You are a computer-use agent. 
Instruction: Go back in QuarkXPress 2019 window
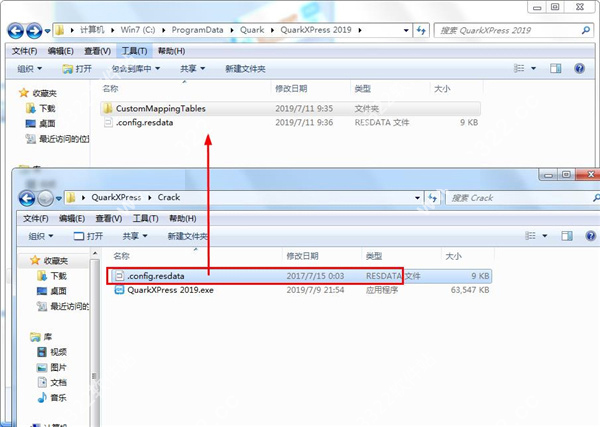pos(16,31)
